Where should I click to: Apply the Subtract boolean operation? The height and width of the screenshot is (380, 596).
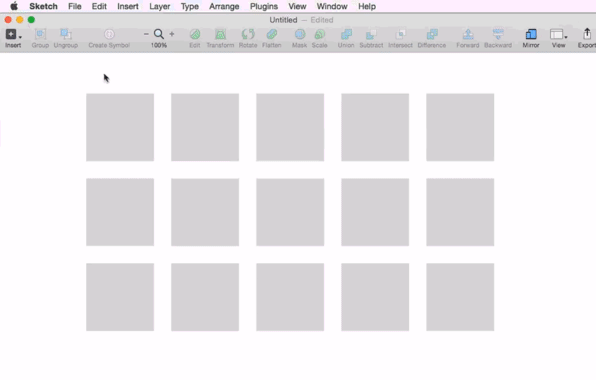click(x=371, y=34)
